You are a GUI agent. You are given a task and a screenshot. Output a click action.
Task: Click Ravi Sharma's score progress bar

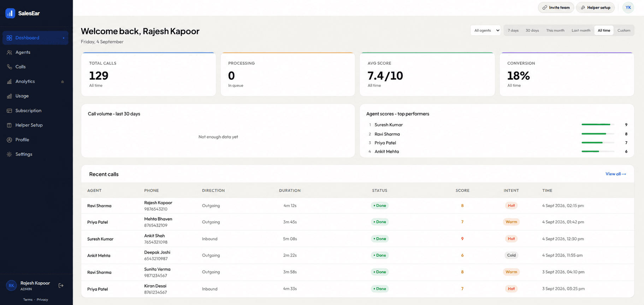tap(598, 134)
